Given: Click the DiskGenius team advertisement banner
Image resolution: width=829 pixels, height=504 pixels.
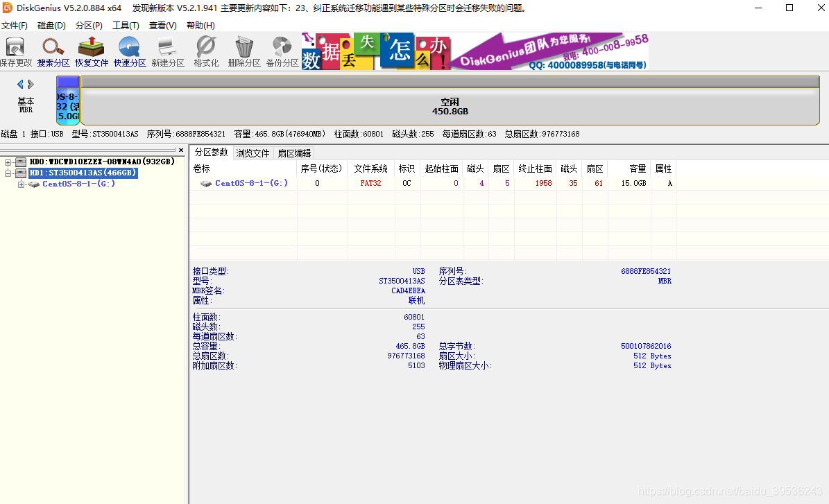Looking at the screenshot, I should tap(550, 52).
